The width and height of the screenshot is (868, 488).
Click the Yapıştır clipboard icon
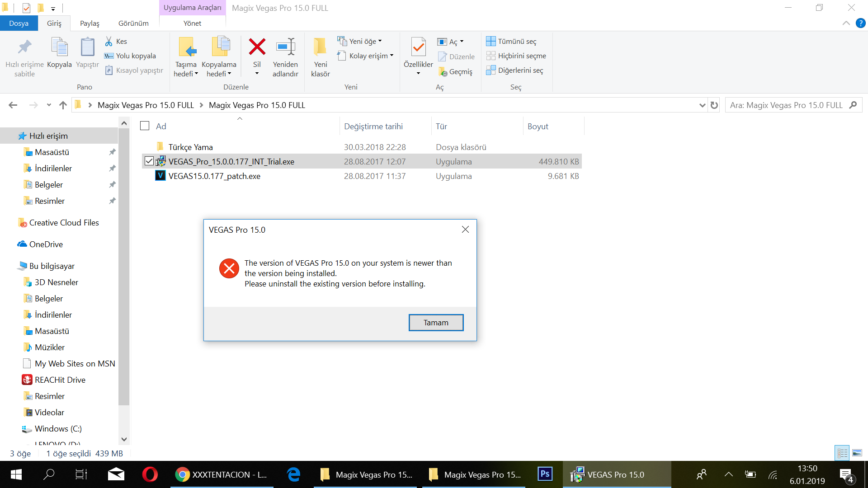click(87, 47)
